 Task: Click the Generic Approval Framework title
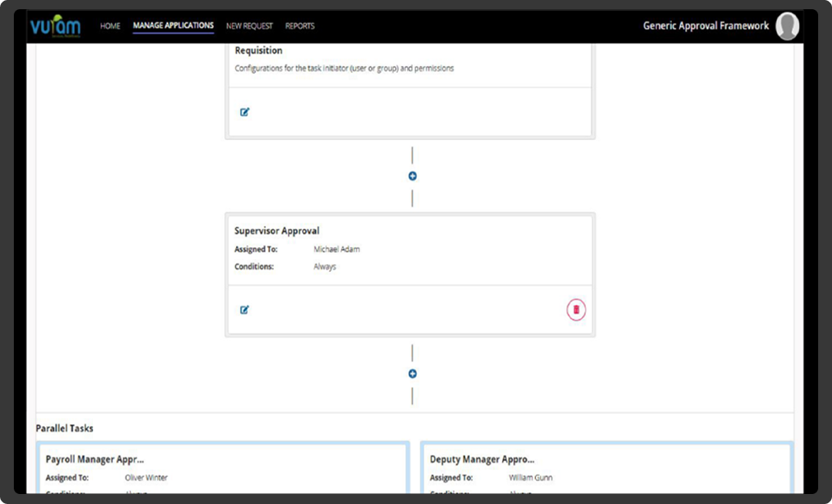(705, 26)
